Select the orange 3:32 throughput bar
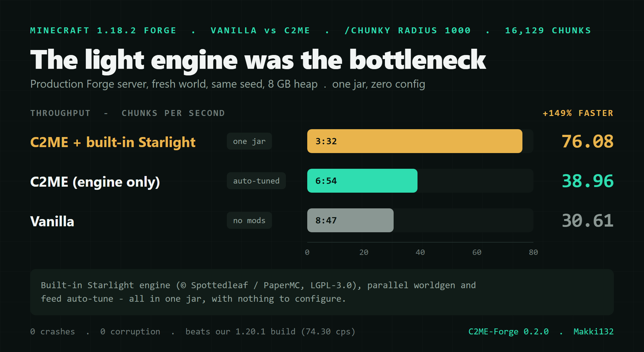644x352 pixels. tap(415, 141)
